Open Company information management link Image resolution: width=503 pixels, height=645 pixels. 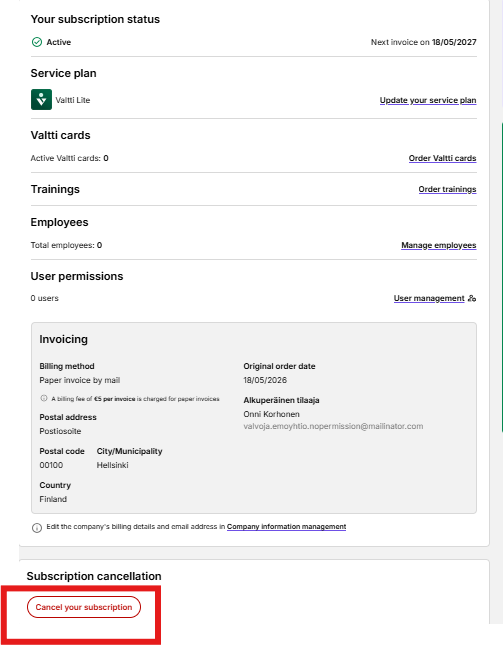[286, 527]
